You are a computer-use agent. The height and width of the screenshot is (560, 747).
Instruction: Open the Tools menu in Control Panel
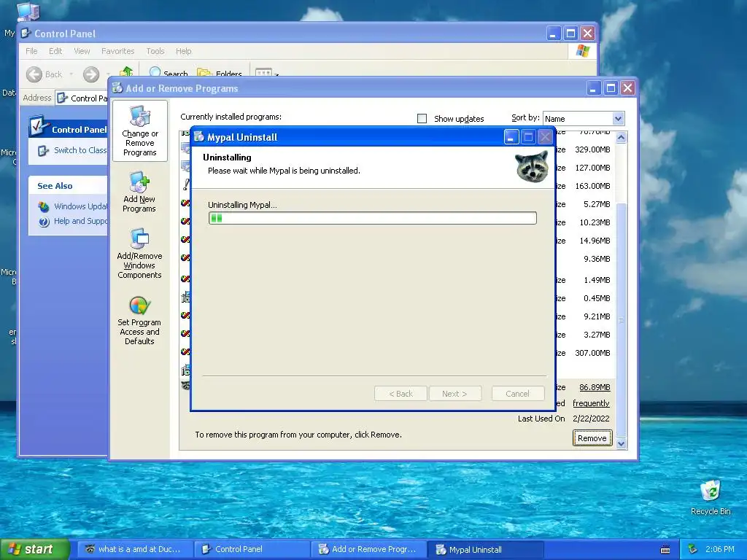tap(155, 51)
